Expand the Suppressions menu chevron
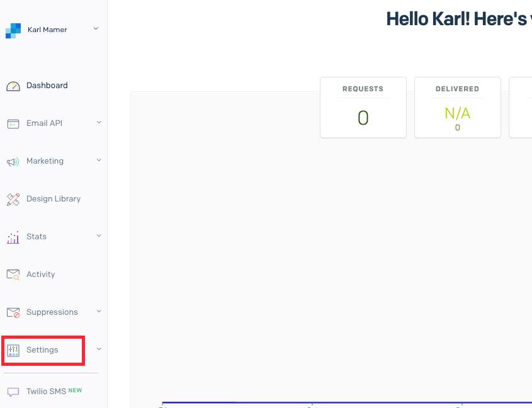 98,312
